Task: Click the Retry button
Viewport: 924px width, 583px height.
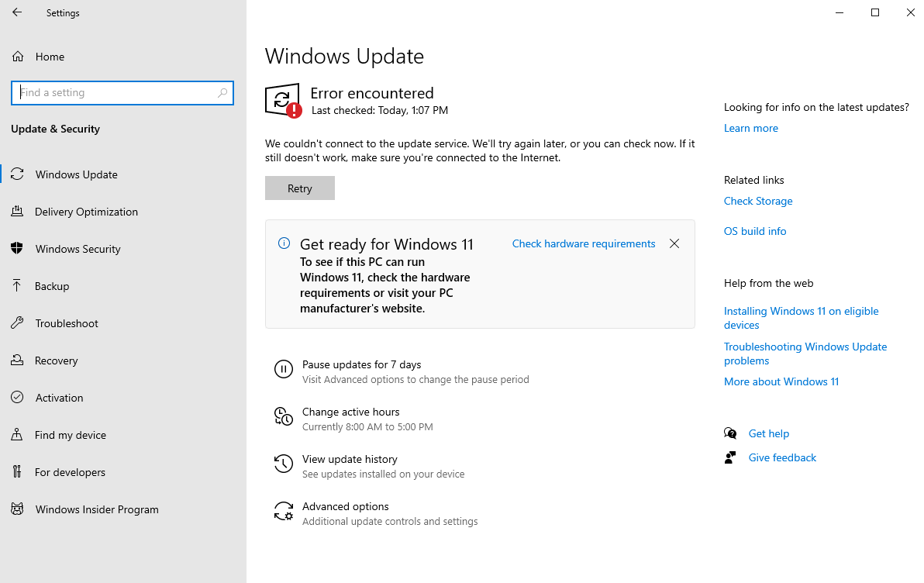Action: point(300,188)
